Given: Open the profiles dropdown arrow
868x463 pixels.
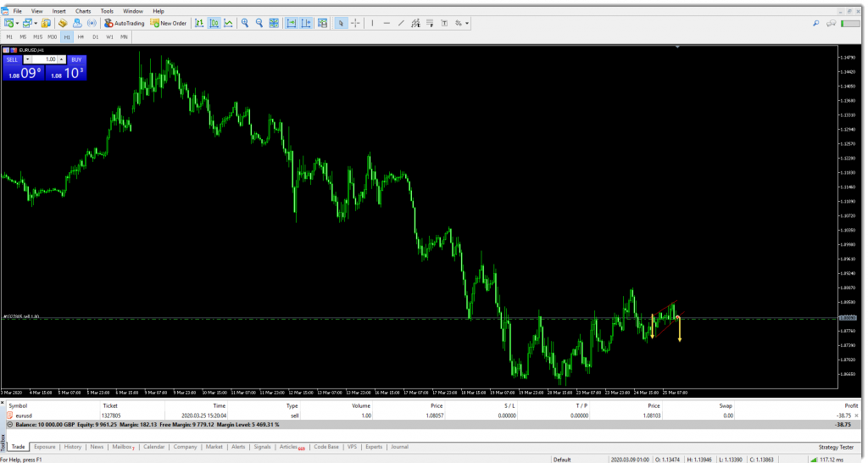Looking at the screenshot, I should click(36, 23).
